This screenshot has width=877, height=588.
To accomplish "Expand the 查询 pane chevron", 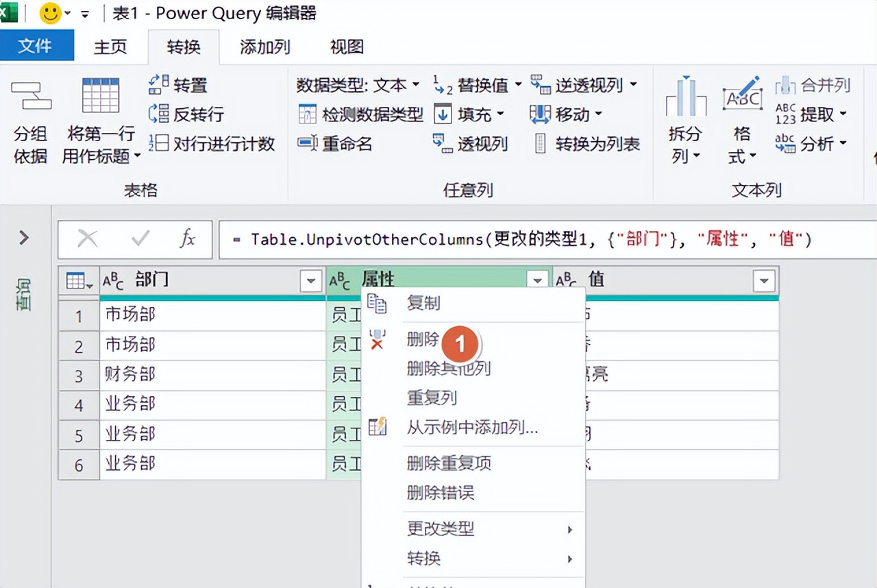I will (25, 238).
